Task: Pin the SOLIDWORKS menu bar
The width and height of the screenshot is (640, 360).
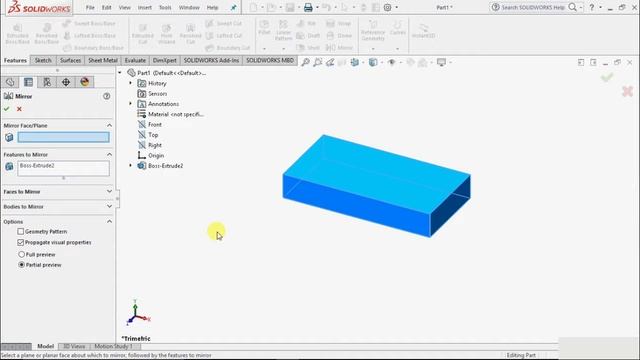Action: click(x=233, y=7)
